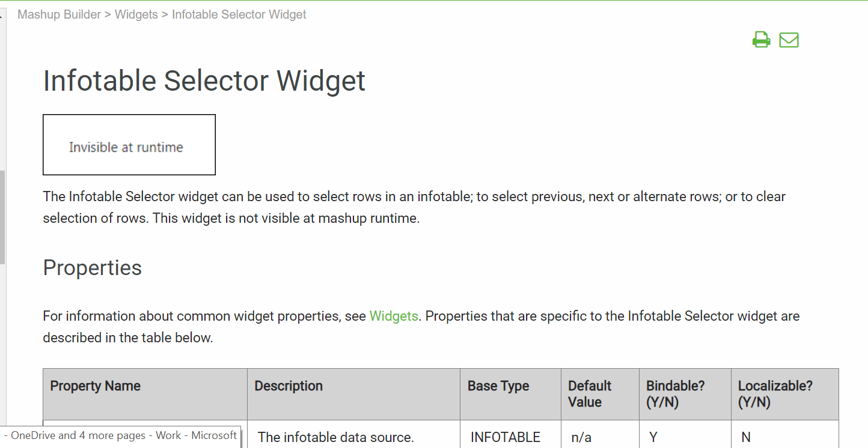Screen dimensions: 868x448
Task: Click the green email envelope icon
Action: point(789,40)
